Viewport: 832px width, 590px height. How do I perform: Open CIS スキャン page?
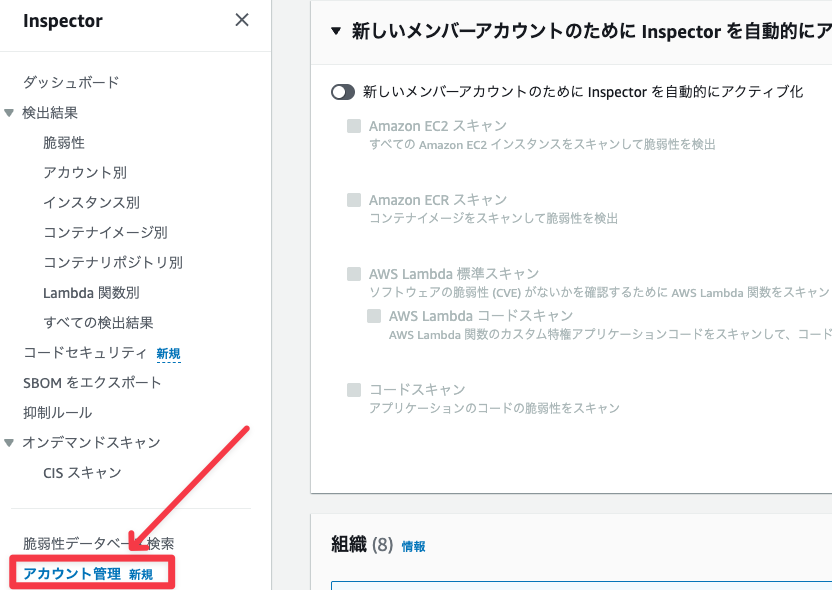point(82,473)
